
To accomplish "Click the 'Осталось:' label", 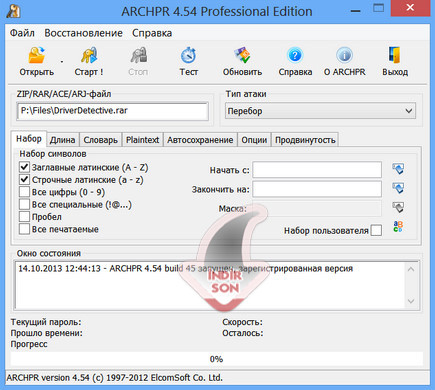I will (243, 333).
